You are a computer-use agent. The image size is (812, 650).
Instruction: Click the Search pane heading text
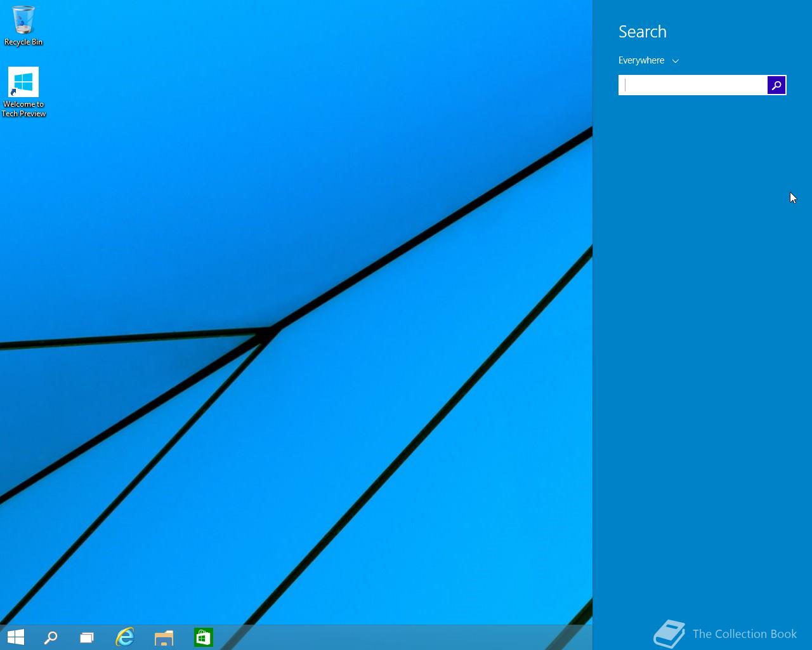click(x=643, y=32)
